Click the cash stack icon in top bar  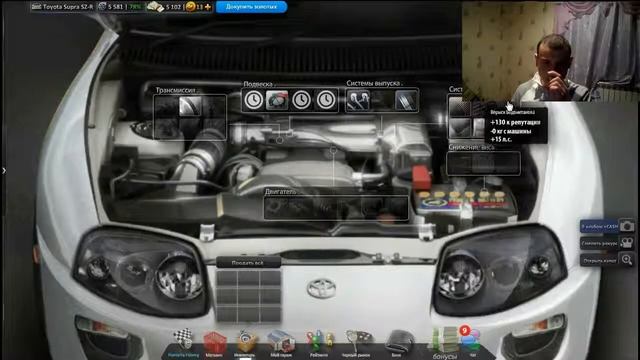coord(155,7)
